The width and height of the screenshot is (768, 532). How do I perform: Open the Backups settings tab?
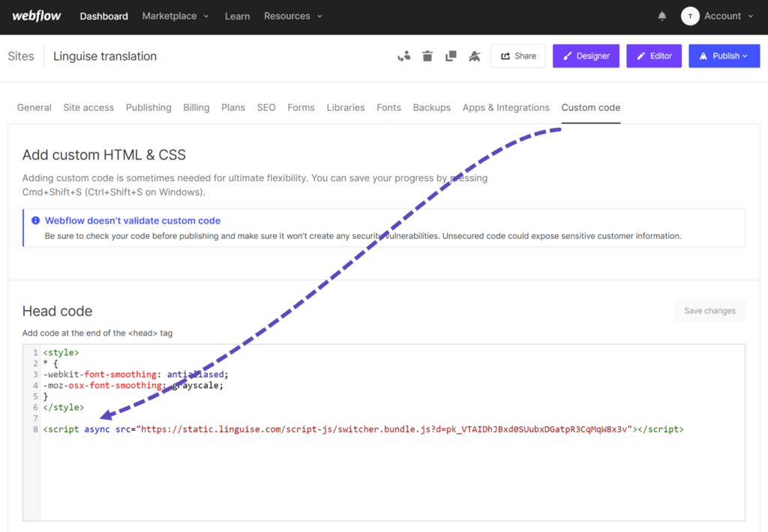click(431, 107)
